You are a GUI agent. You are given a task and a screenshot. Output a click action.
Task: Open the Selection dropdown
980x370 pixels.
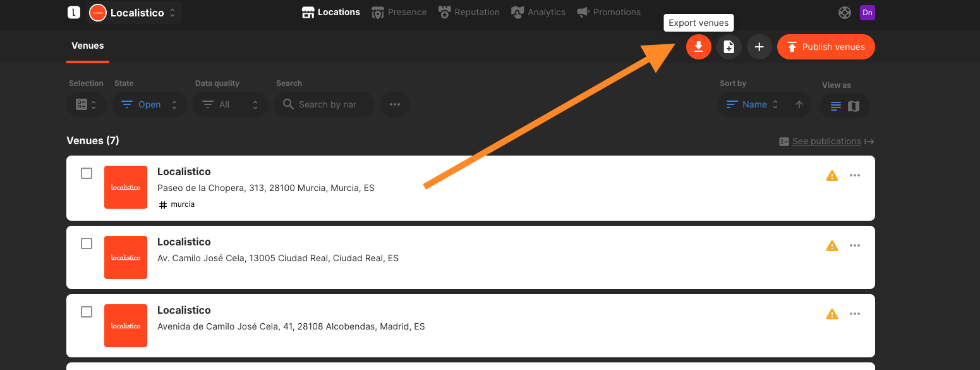coord(87,104)
